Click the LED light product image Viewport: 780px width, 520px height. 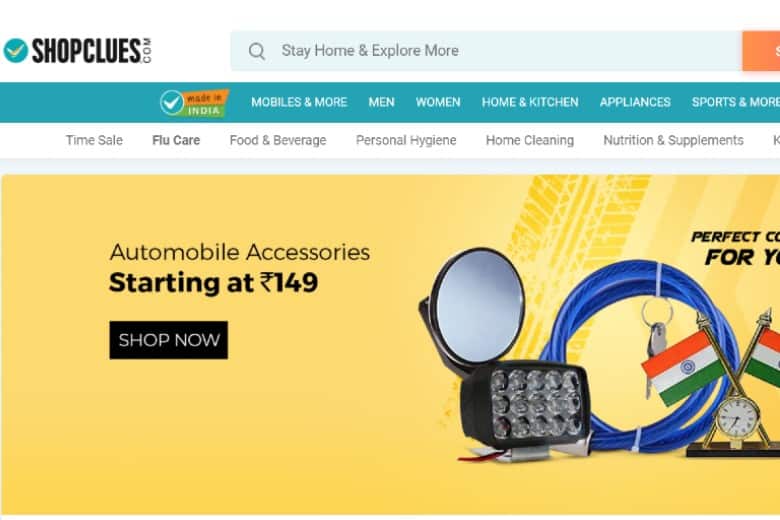tap(525, 408)
